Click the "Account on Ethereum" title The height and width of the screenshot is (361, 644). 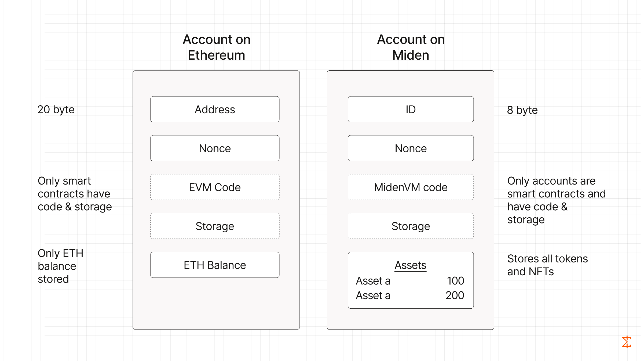[217, 47]
